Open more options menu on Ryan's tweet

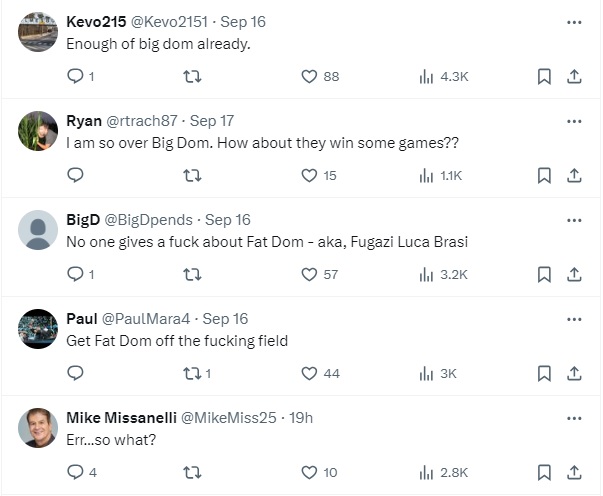coord(574,121)
